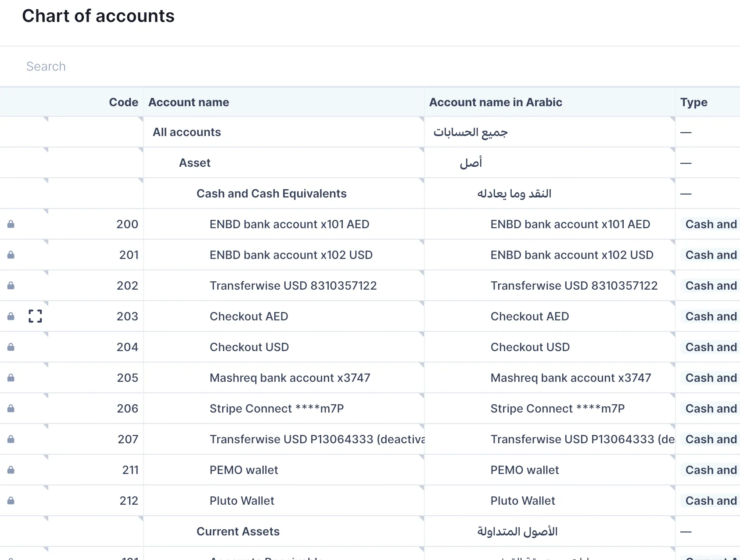Click the Account name in Arabic column header
Screen dimensions: 740x560
pyautogui.click(x=496, y=102)
